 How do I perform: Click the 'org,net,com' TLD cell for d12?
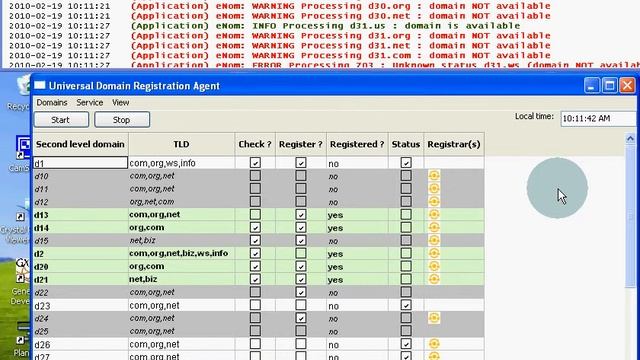coord(181,201)
